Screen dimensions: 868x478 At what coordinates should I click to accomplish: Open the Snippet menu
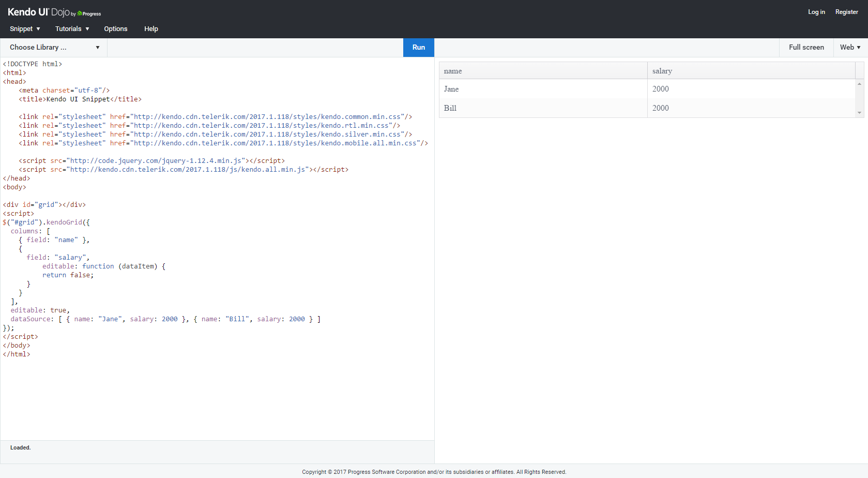[25, 29]
